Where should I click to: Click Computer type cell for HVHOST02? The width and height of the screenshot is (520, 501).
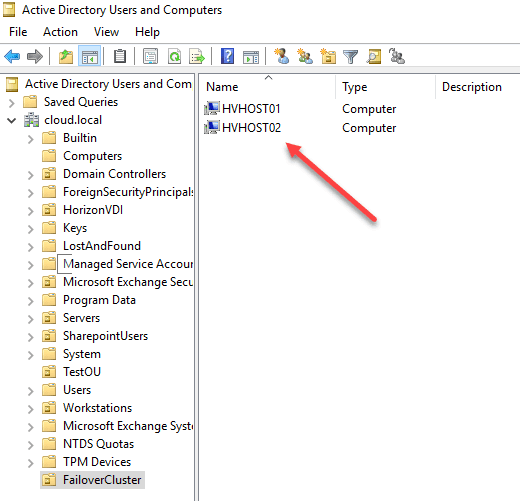(369, 128)
